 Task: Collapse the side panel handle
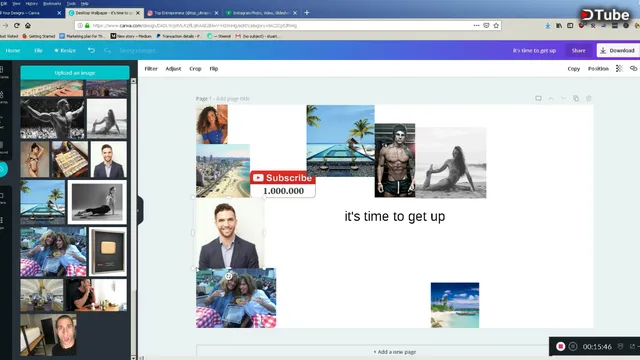click(139, 210)
